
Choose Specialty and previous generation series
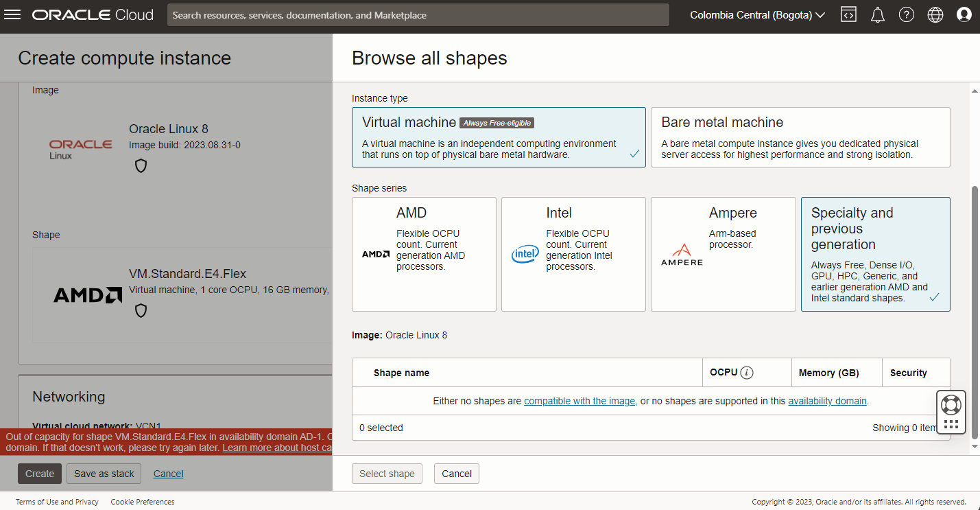coord(876,255)
